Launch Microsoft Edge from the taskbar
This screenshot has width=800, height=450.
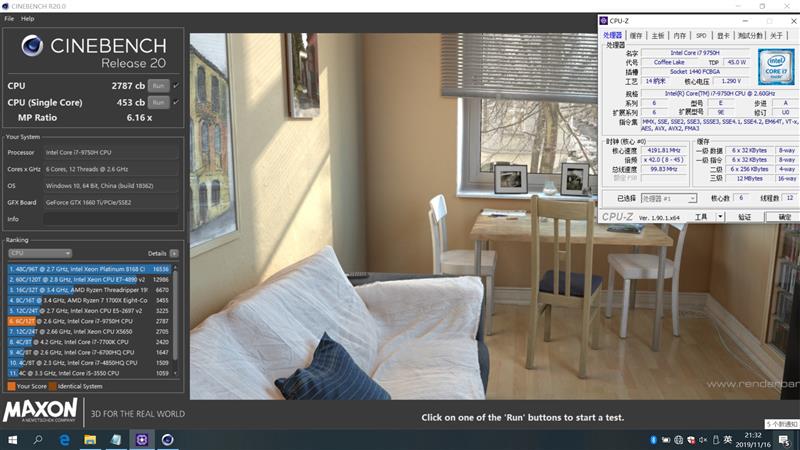point(65,439)
